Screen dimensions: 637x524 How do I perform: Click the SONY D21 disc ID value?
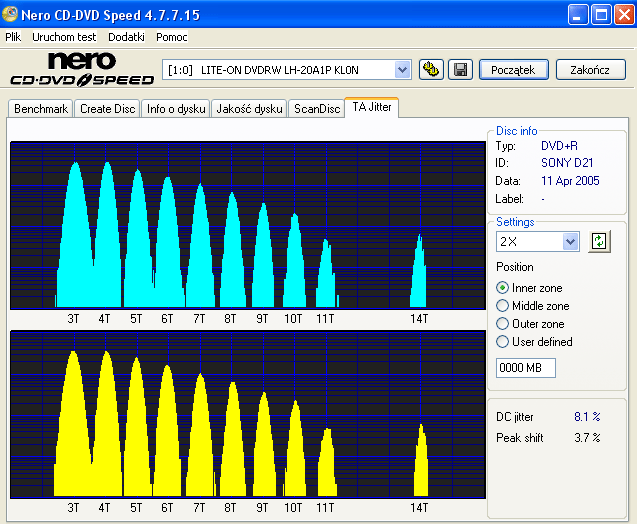pos(567,163)
